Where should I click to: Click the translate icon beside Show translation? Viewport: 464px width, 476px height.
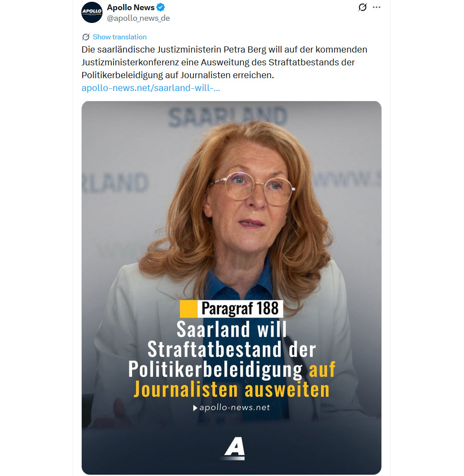86,37
